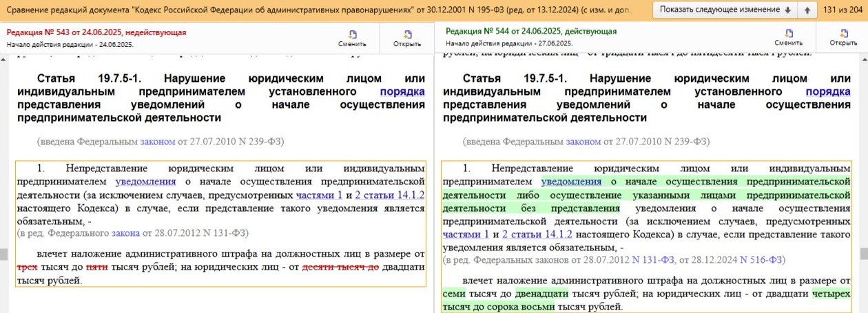Click left pane heading 'Статья 19.7.5-1.'
Screen dimensions: 868x313
pyautogui.click(x=96, y=78)
